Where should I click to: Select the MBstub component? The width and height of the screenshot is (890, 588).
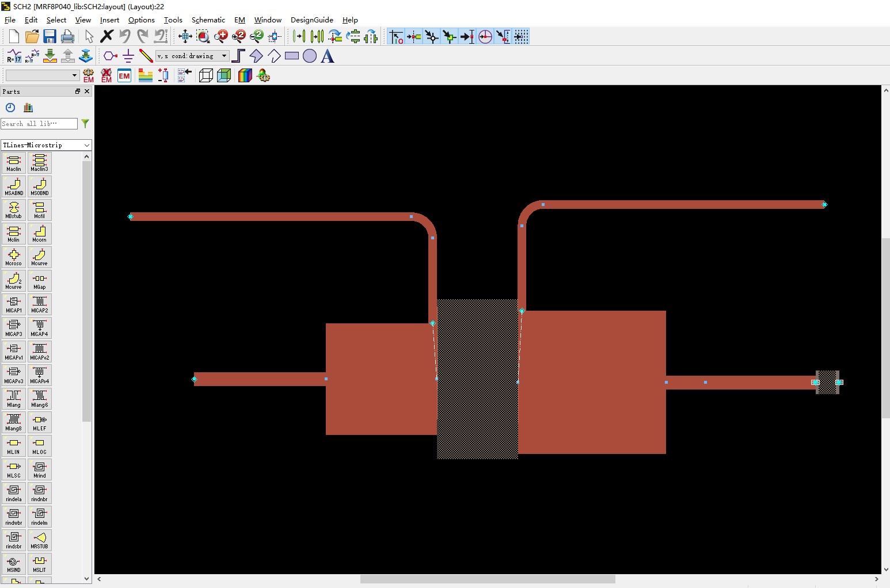pyautogui.click(x=14, y=210)
